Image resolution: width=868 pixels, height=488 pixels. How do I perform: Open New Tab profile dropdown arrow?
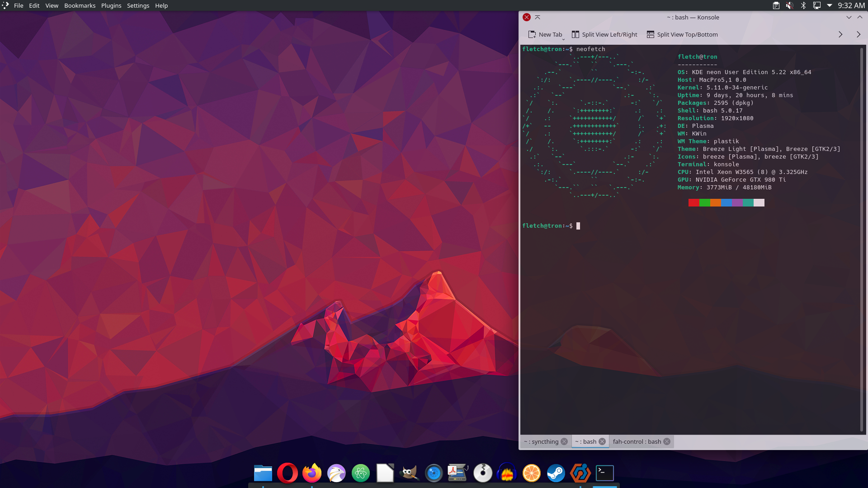tap(563, 39)
